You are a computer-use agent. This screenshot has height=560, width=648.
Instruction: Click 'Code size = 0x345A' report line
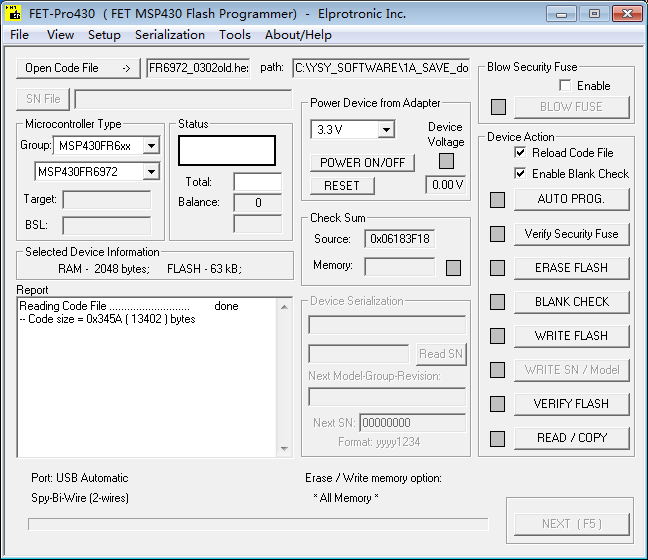(107, 319)
